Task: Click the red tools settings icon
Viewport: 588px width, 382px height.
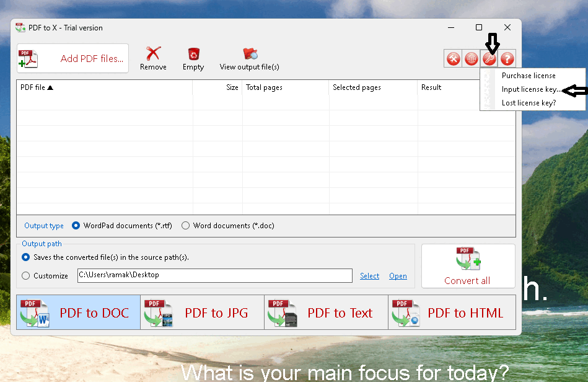Action: tap(454, 59)
